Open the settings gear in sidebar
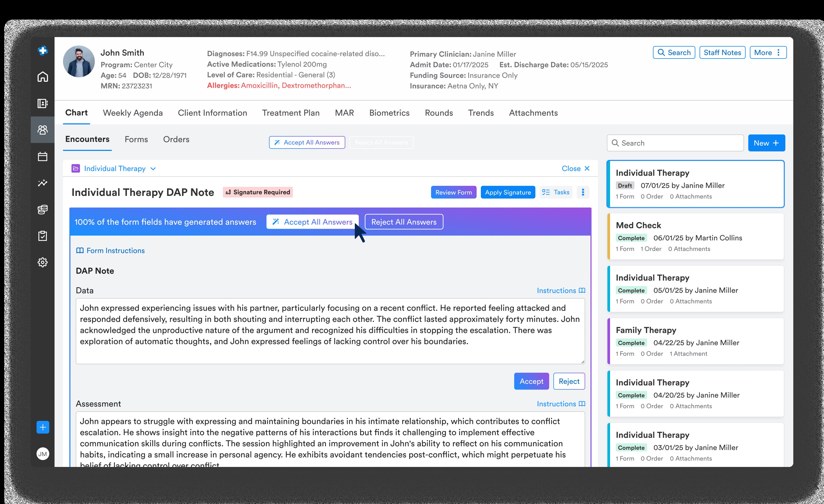824x504 pixels. pyautogui.click(x=42, y=262)
